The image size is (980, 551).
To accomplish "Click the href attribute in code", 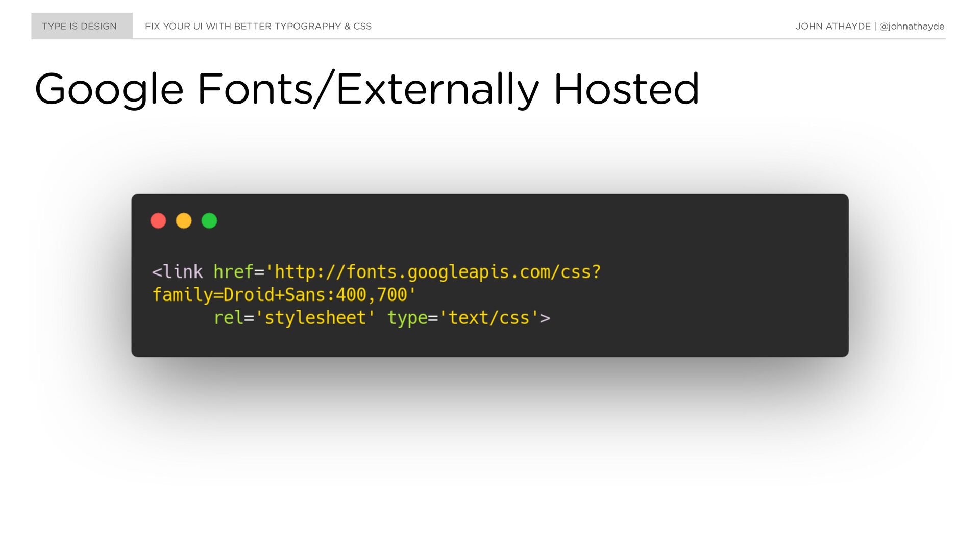I will pos(233,271).
